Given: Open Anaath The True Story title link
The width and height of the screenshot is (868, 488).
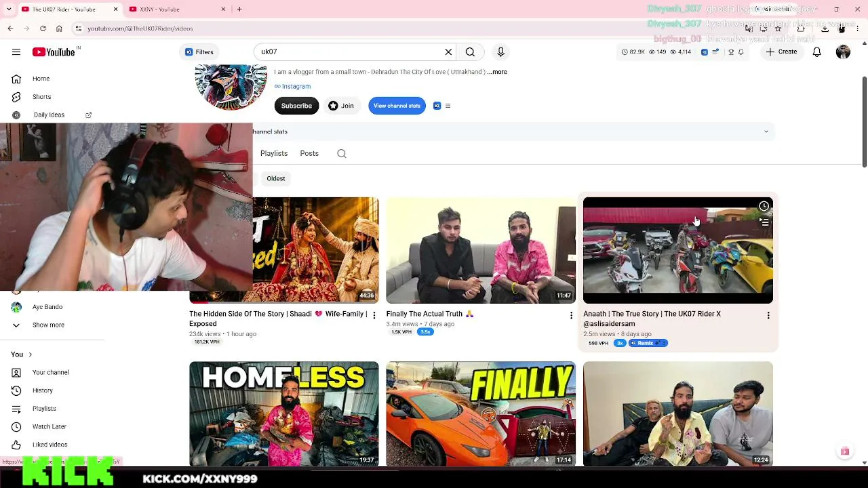Looking at the screenshot, I should [652, 319].
